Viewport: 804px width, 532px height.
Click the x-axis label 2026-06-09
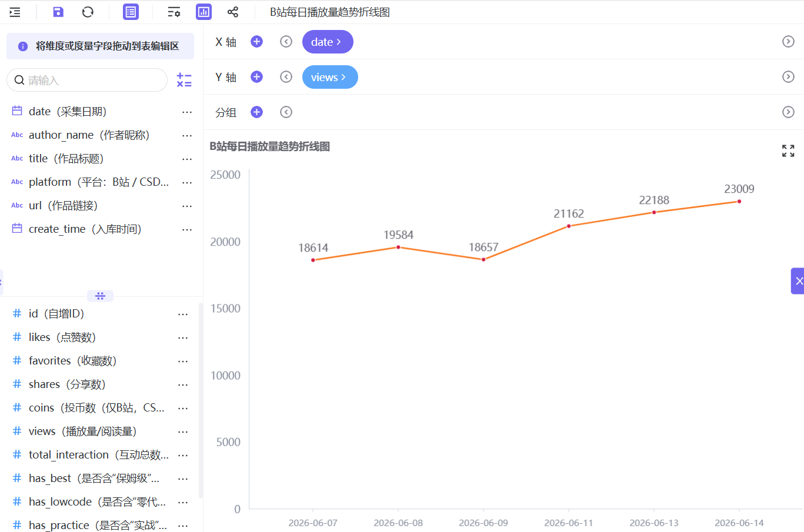(x=483, y=523)
